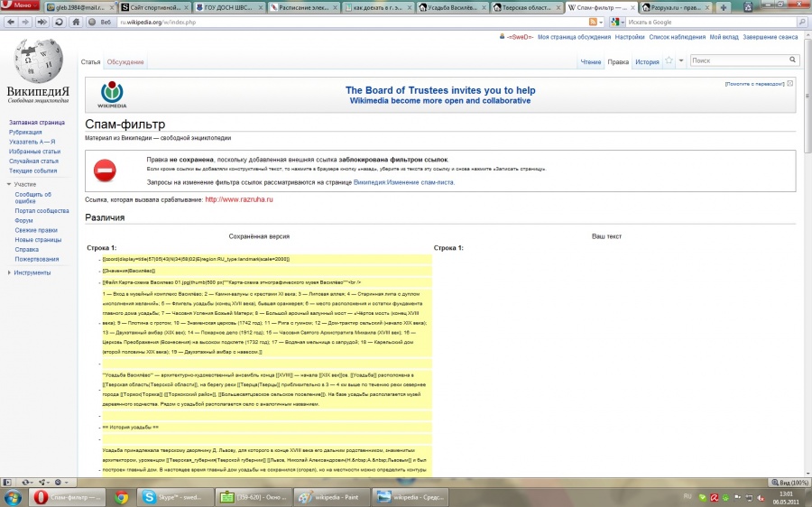Image resolution: width=812 pixels, height=507 pixels.
Task: Reload the page with the refresh icon
Action: (59, 23)
